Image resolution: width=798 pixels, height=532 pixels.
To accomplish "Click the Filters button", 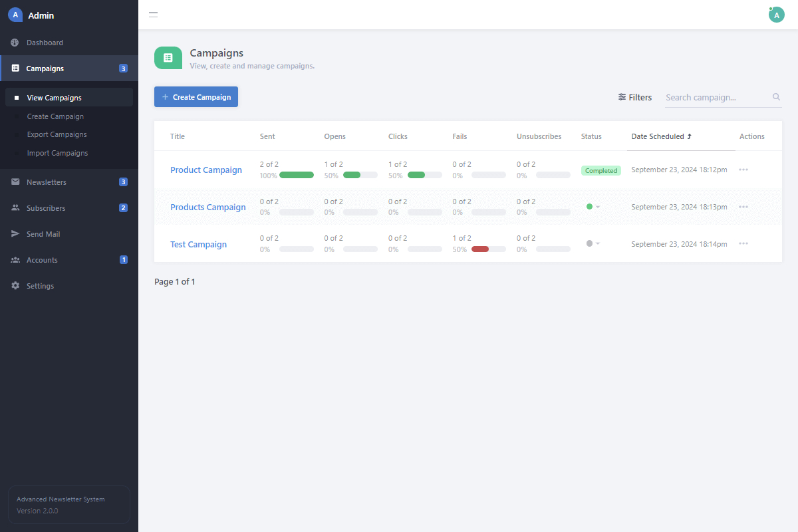I will point(635,97).
